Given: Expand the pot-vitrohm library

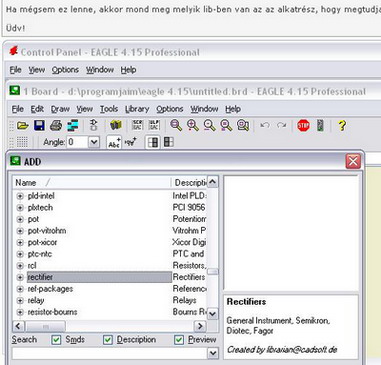Looking at the screenshot, I should 20,231.
